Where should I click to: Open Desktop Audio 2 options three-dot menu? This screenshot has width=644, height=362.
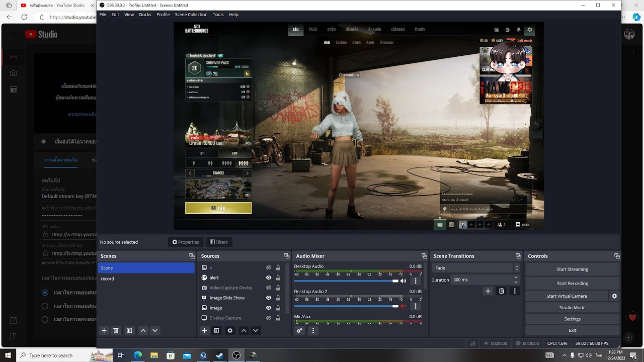416,306
